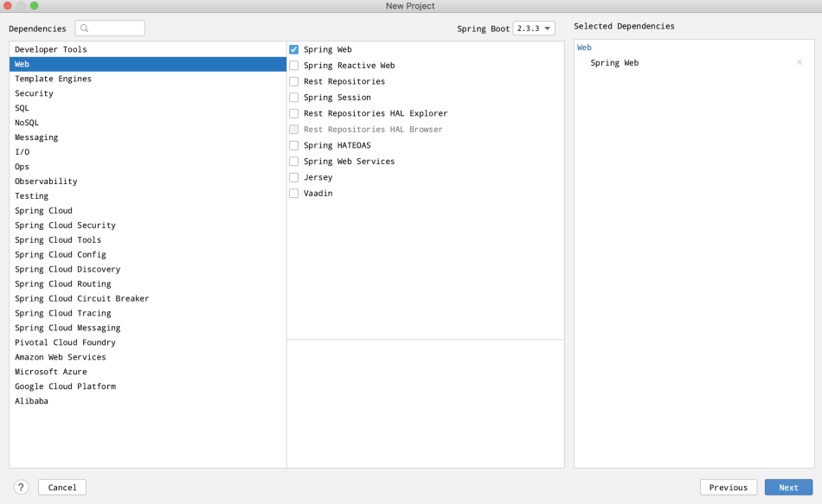
Task: Select the Spring Cloud category
Action: pos(148,211)
